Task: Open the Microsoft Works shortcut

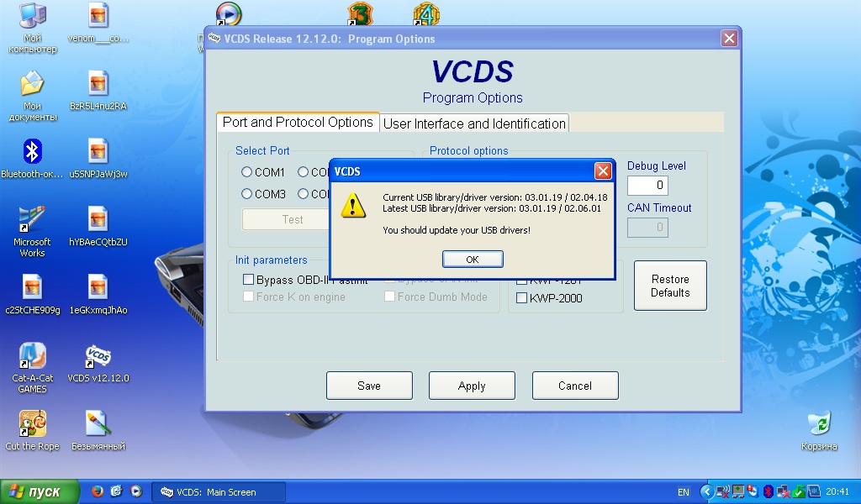Action: click(x=32, y=220)
